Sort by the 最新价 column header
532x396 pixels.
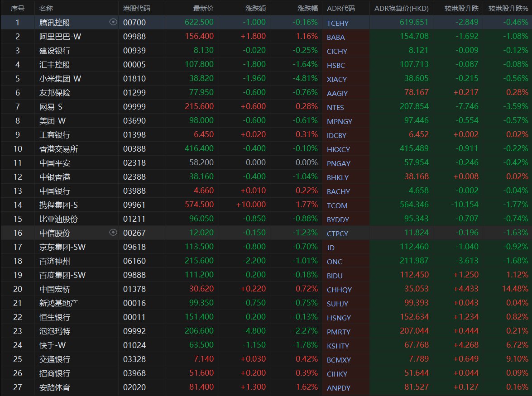point(203,8)
